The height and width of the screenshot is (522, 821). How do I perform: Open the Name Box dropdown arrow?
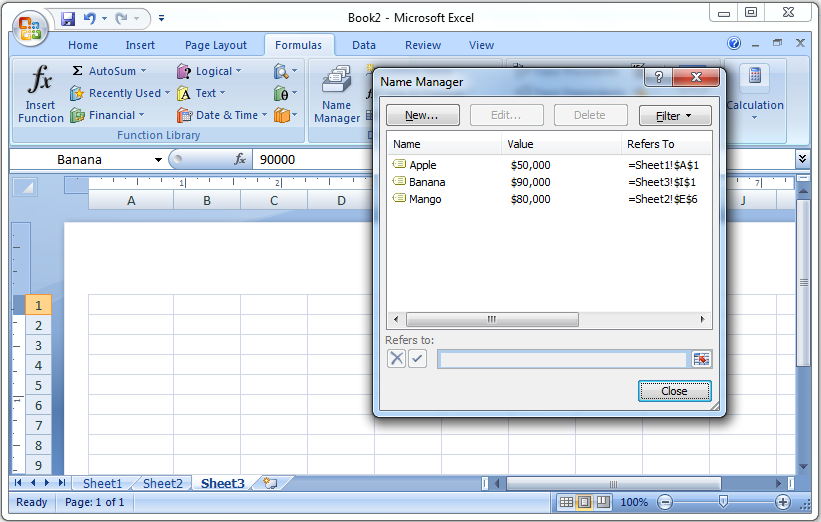(158, 160)
